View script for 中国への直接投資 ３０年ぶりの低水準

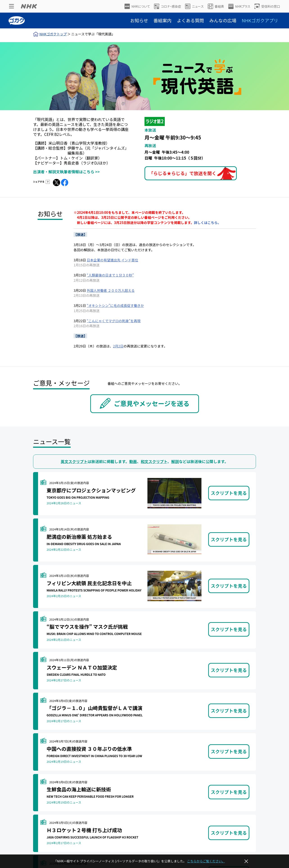(x=229, y=752)
